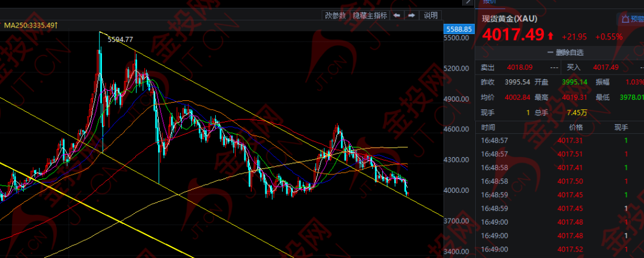
Task: Click the tick price 4017.52
Action: pos(570,250)
